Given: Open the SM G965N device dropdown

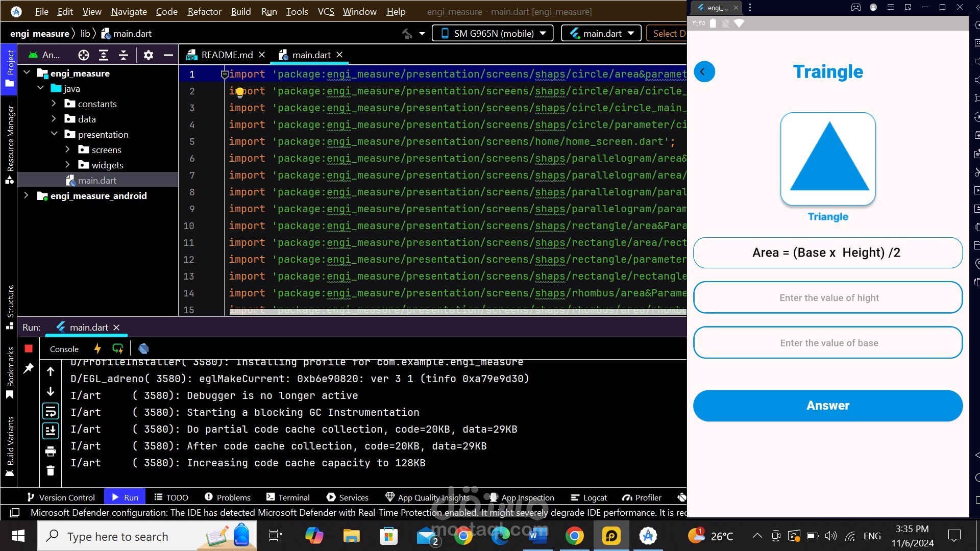Looking at the screenshot, I should coord(493,33).
